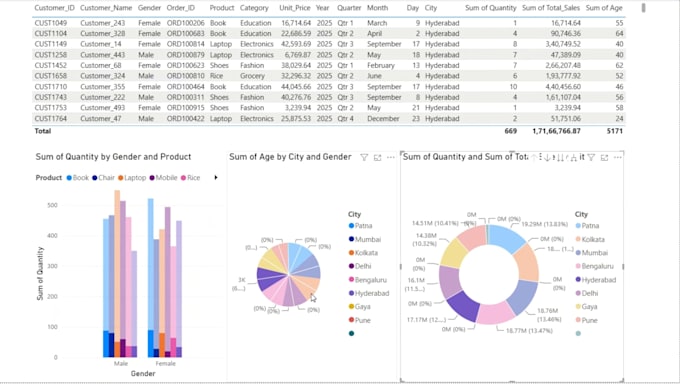The height and width of the screenshot is (384, 680).
Task: Select Rice in the Product legend
Action: point(190,177)
